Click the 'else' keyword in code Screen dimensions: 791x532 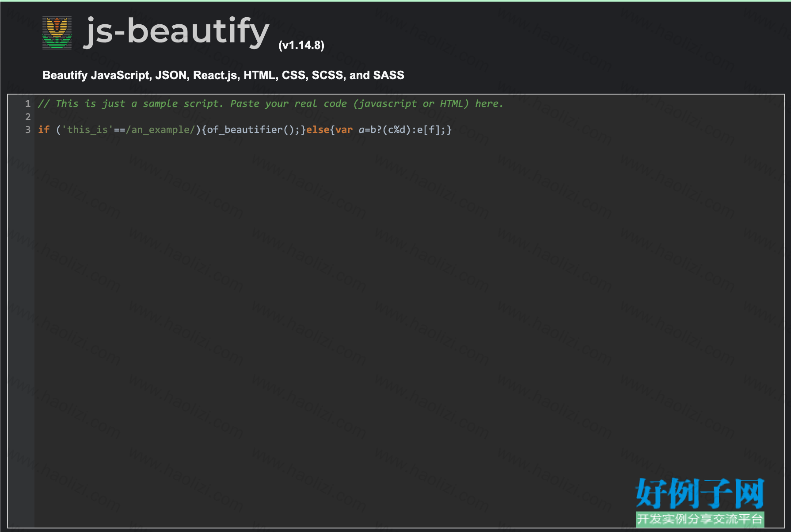click(318, 129)
